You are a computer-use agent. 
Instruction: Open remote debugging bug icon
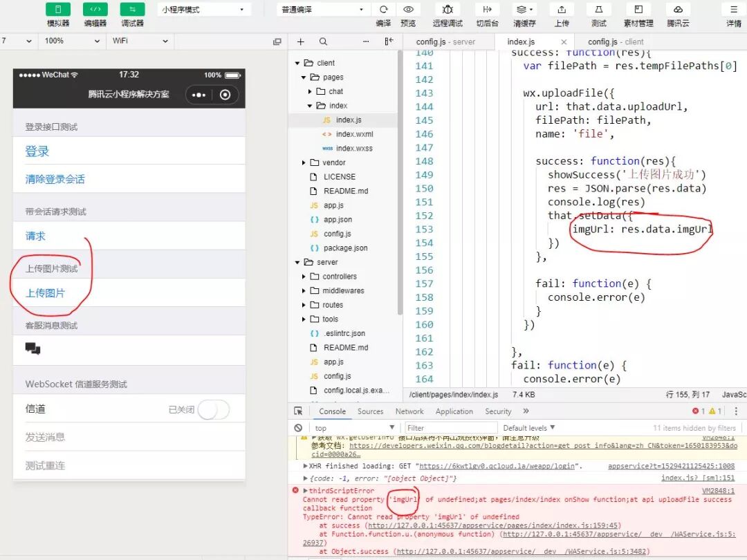(x=448, y=10)
